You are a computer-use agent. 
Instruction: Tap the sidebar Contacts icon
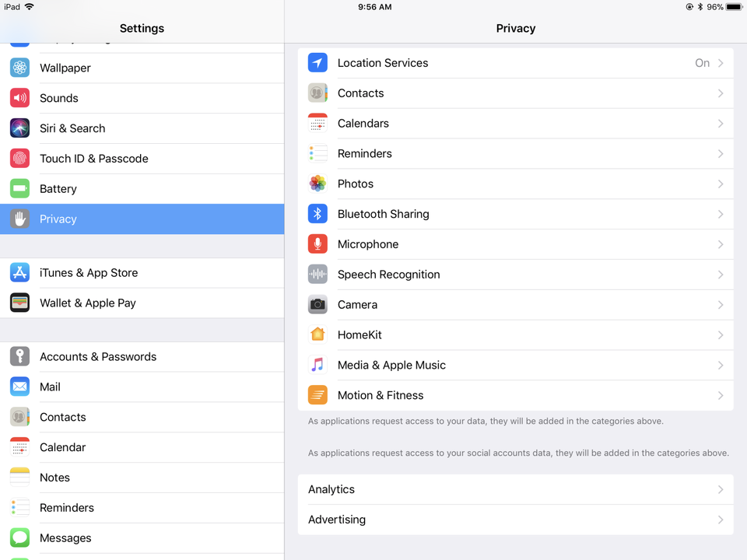click(x=19, y=417)
